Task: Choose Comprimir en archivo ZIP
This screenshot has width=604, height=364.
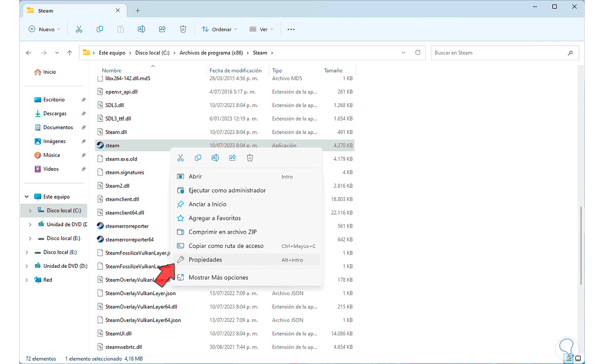Action: point(246,232)
